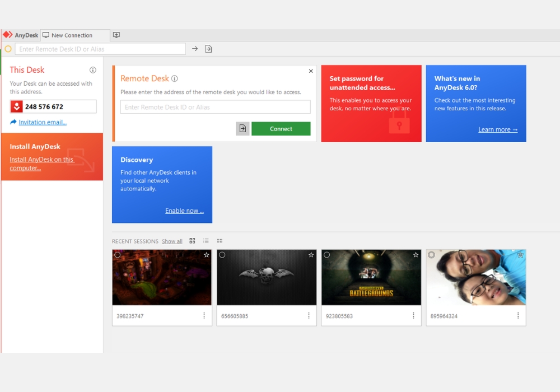Click status circle on session 656605885
The height and width of the screenshot is (392, 560).
tap(222, 255)
